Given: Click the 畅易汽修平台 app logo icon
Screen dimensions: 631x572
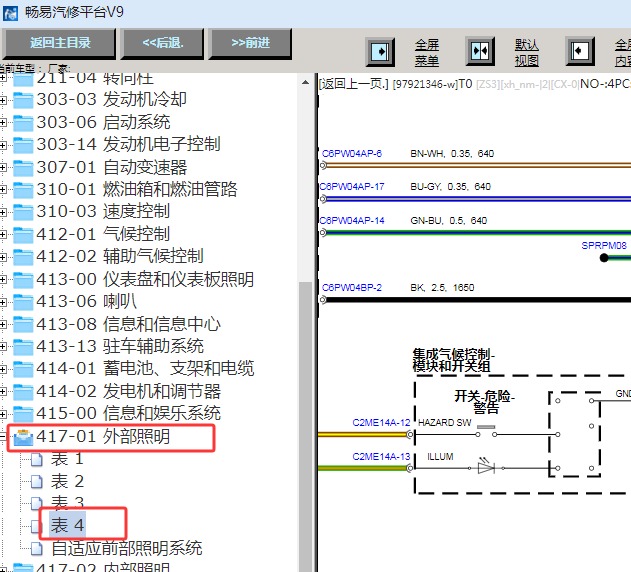Looking at the screenshot, I should point(10,13).
